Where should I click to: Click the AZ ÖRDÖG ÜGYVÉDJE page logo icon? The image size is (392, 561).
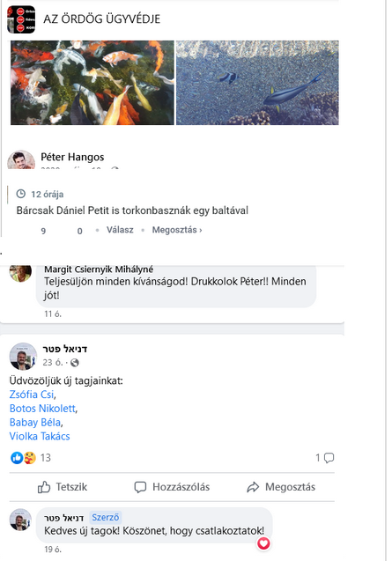[21, 19]
